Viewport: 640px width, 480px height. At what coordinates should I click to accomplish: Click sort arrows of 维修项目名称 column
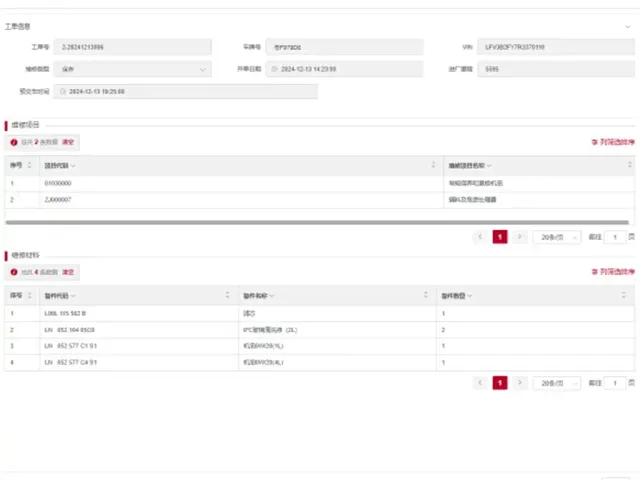[x=629, y=165]
